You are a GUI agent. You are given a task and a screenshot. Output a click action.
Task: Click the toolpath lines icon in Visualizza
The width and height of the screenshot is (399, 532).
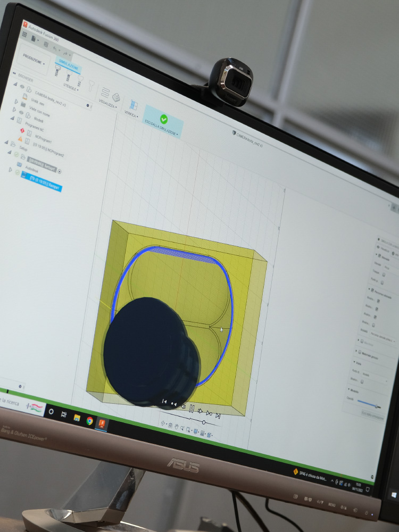(x=105, y=92)
